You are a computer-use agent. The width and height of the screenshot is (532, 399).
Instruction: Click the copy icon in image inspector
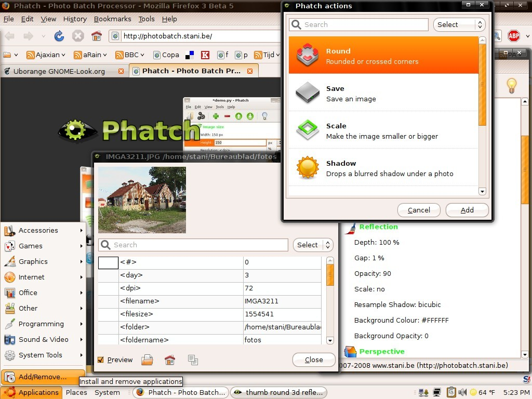tap(193, 360)
